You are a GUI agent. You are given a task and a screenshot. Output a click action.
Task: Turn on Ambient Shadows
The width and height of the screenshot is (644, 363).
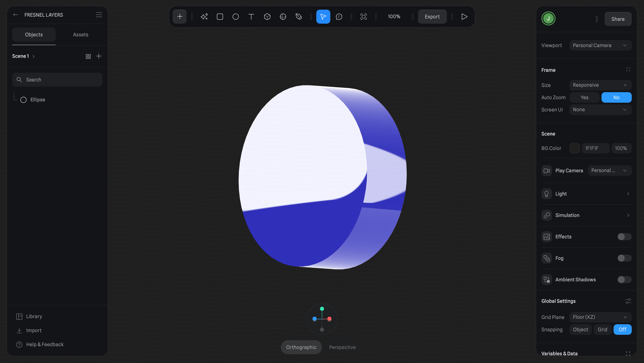point(624,280)
